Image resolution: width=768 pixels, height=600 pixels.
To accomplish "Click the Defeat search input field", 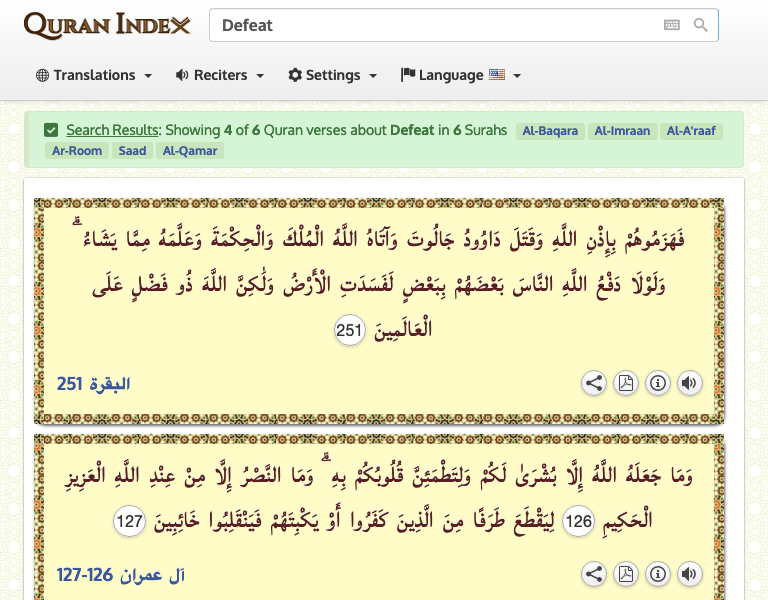I will click(x=463, y=25).
